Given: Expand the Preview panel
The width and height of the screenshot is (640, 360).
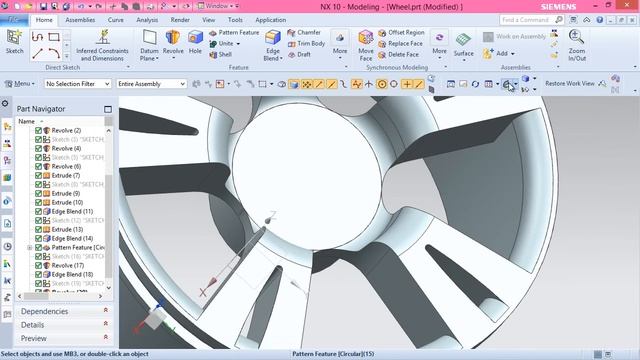Looking at the screenshot, I should point(64,338).
